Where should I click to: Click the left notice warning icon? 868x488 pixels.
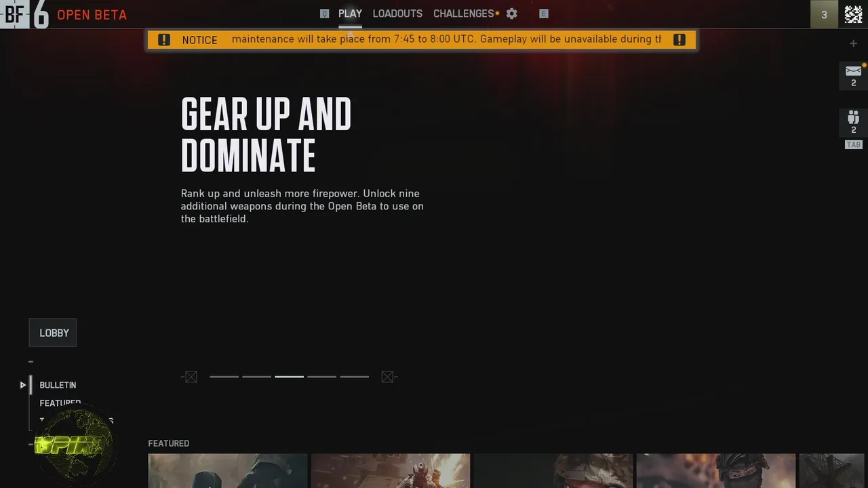point(164,39)
